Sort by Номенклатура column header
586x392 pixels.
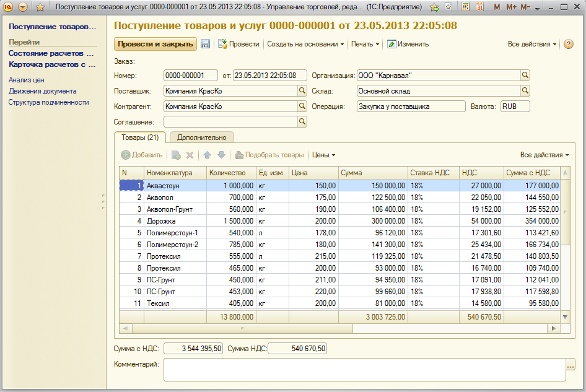pyautogui.click(x=175, y=173)
